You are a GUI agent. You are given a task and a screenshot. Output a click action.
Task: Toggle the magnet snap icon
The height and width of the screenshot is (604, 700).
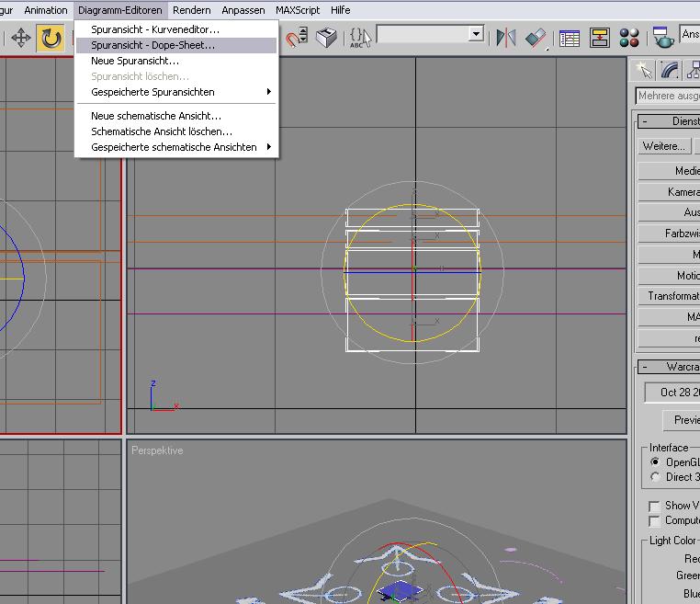297,38
